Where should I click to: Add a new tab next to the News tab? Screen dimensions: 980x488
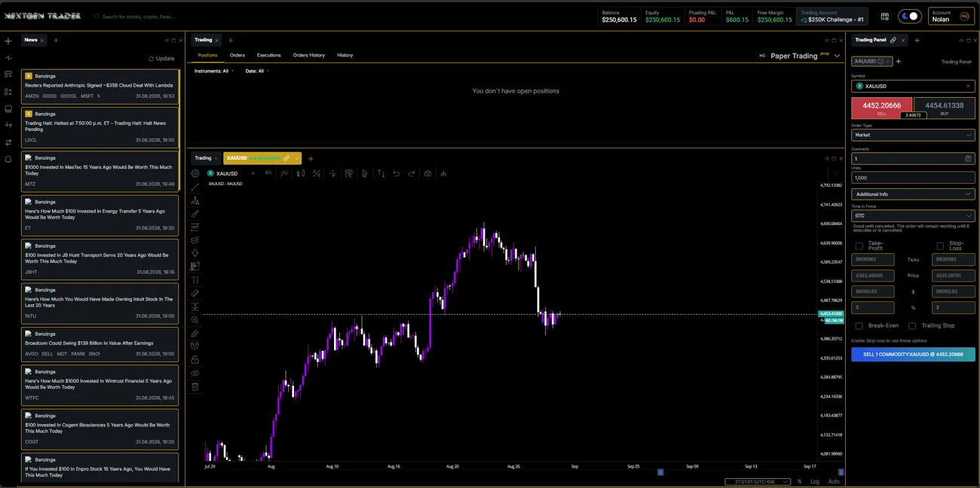(x=56, y=40)
